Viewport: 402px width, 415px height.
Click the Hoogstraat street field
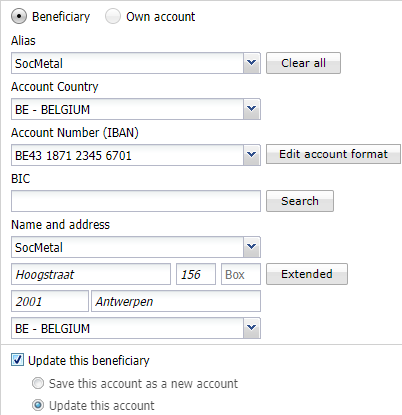(x=91, y=274)
